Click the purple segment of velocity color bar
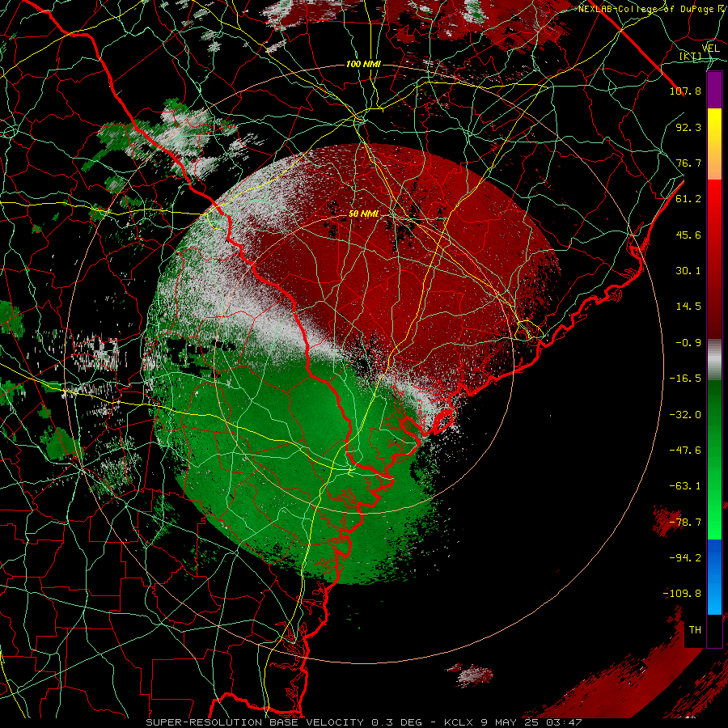 714,90
